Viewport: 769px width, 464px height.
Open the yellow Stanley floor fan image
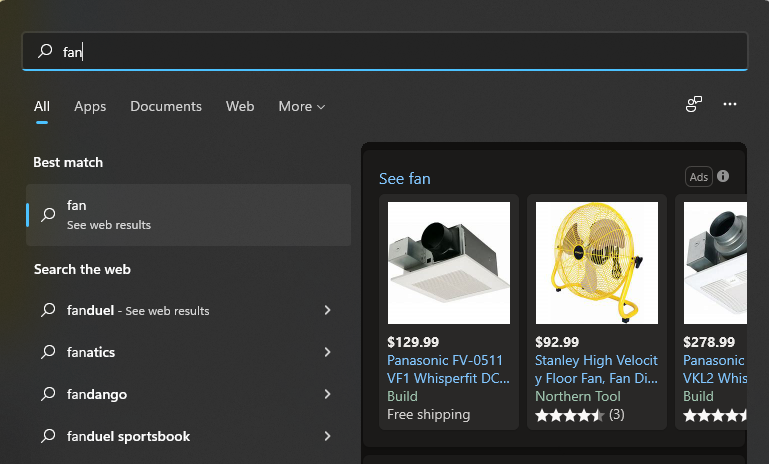click(x=597, y=263)
